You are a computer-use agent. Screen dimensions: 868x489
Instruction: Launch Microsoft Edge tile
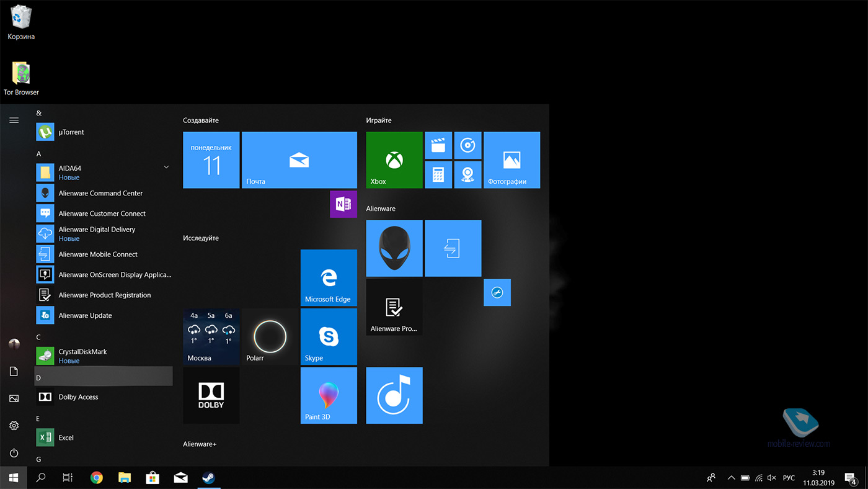[329, 278]
